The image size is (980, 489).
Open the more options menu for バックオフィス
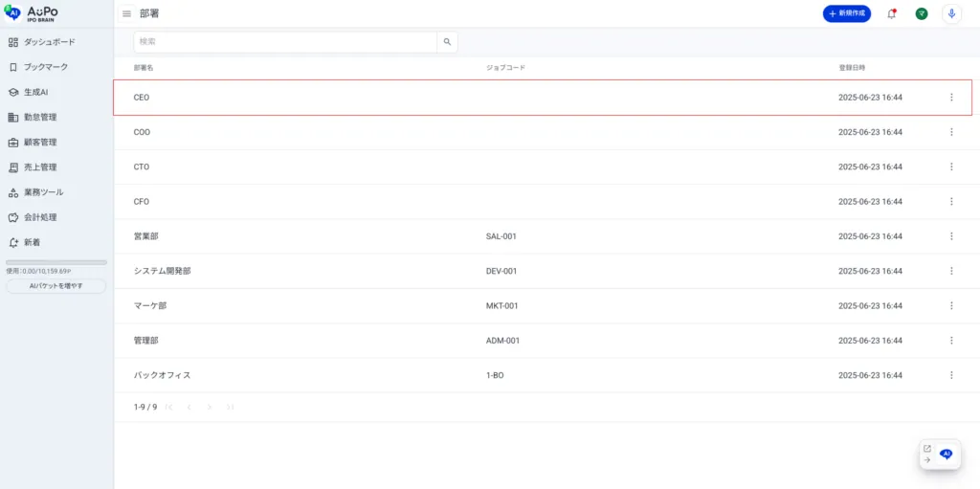tap(951, 375)
